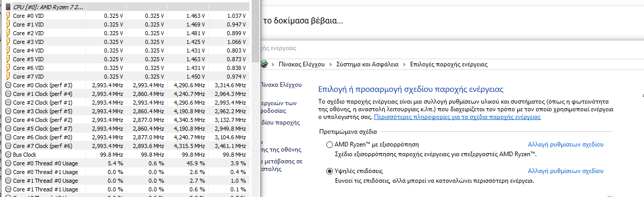Click the clock icon beside Core #2 Clock (perf #1)
Screen dimensions: 644x197
point(8,103)
